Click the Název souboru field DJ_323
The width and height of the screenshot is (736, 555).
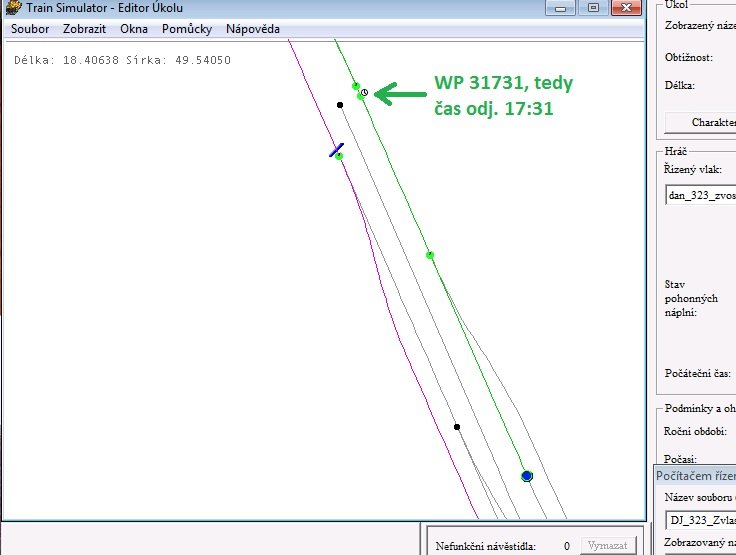(x=700, y=520)
